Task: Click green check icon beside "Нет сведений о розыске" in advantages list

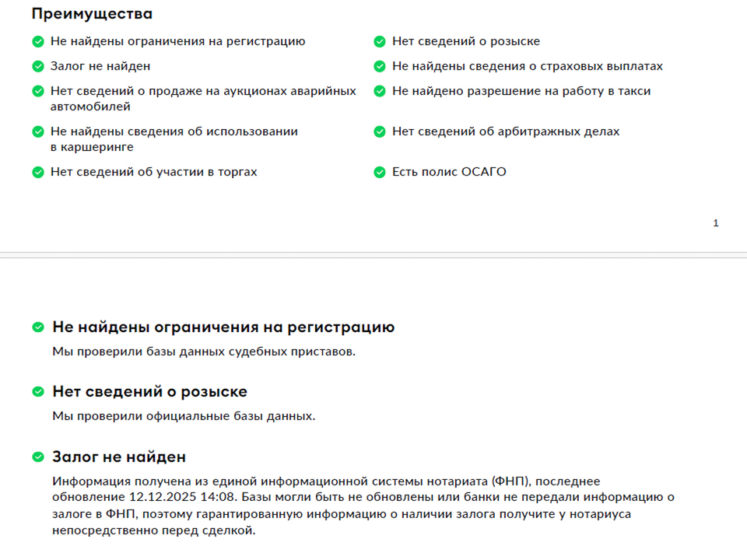Action: pyautogui.click(x=380, y=42)
